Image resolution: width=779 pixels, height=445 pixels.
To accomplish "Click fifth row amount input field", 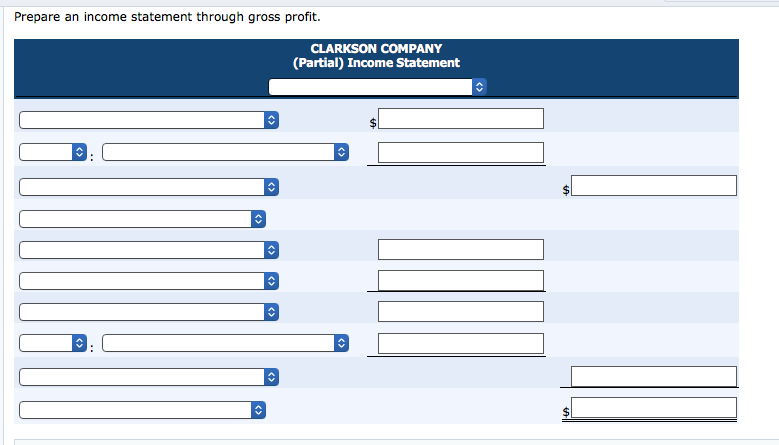I will (461, 249).
